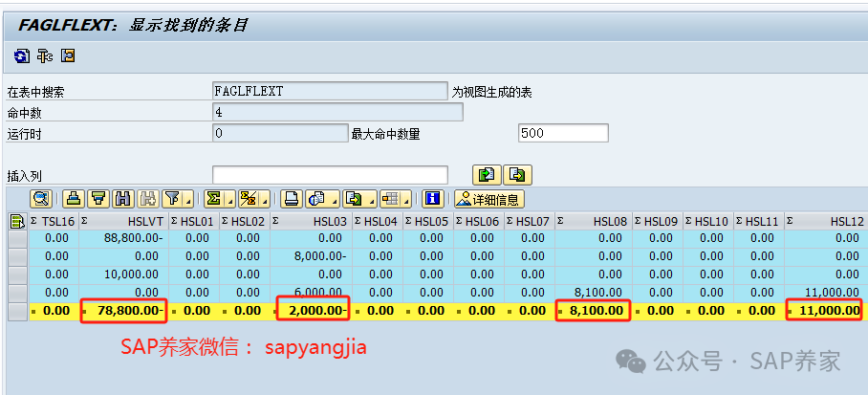Expand the Choose Layout dropdown arrow
This screenshot has width=868, height=395.
click(407, 198)
